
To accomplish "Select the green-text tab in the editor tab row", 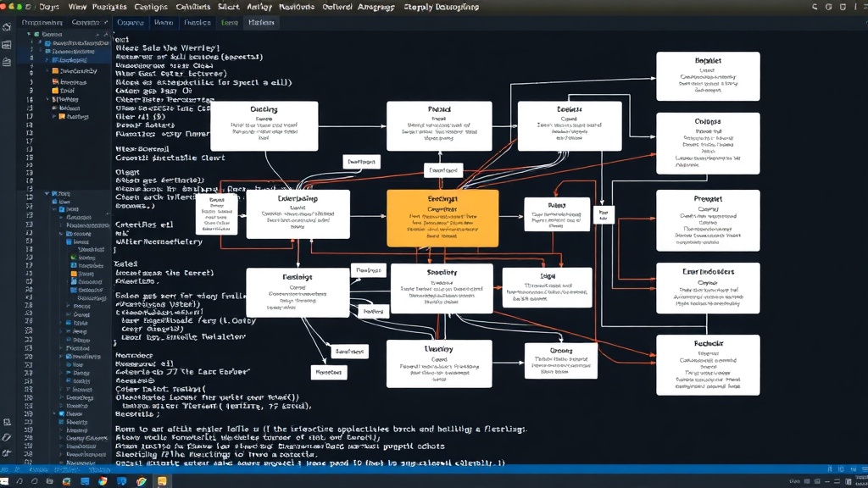I will [229, 23].
